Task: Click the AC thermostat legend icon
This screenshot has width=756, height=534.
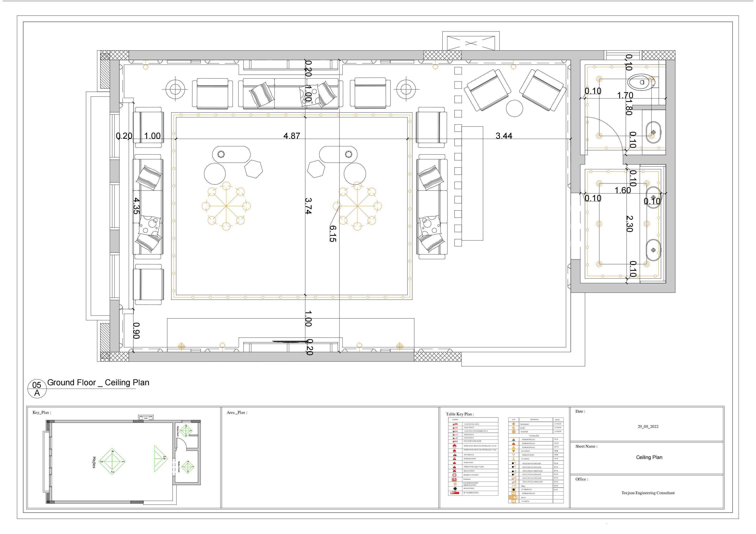Action: click(514, 490)
